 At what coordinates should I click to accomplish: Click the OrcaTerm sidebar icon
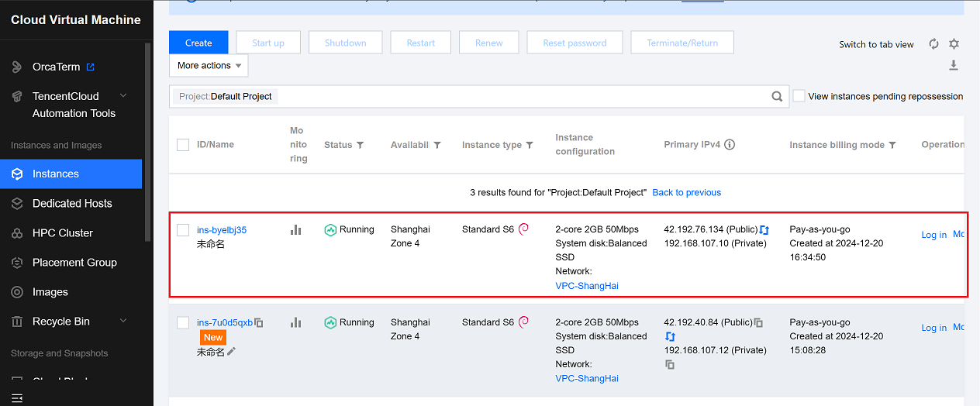[x=17, y=67]
